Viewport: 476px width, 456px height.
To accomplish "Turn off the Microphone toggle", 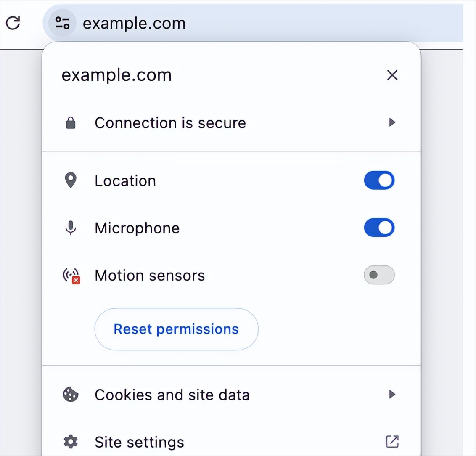I will point(379,228).
